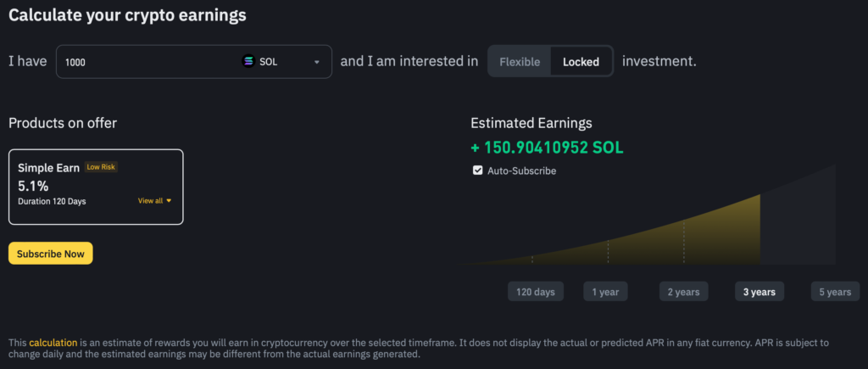868x369 pixels.
Task: Click the Estimated Earnings heading
Action: [x=531, y=123]
